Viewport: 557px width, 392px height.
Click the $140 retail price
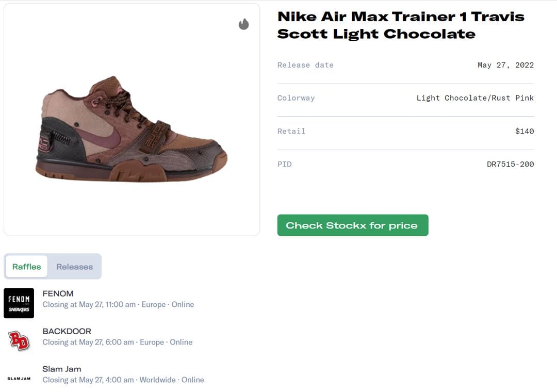tap(524, 131)
